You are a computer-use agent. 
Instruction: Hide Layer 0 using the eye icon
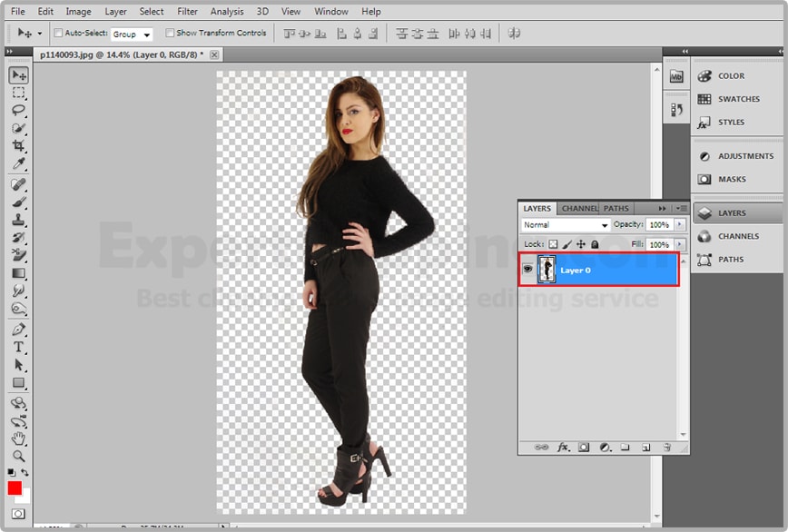coord(528,270)
